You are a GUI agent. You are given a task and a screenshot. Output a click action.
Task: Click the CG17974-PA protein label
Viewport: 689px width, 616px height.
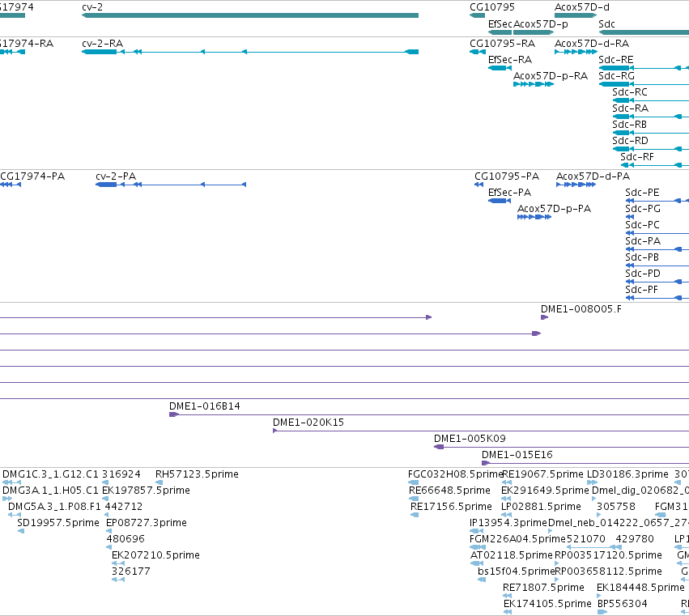coord(32,176)
